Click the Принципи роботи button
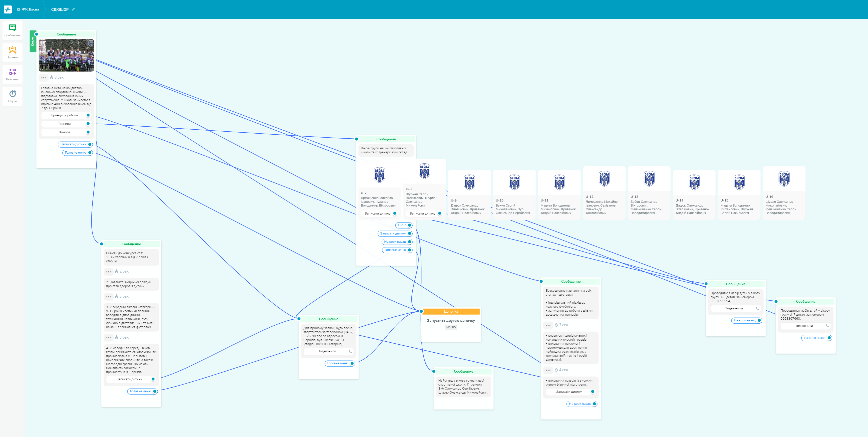 coord(66,115)
